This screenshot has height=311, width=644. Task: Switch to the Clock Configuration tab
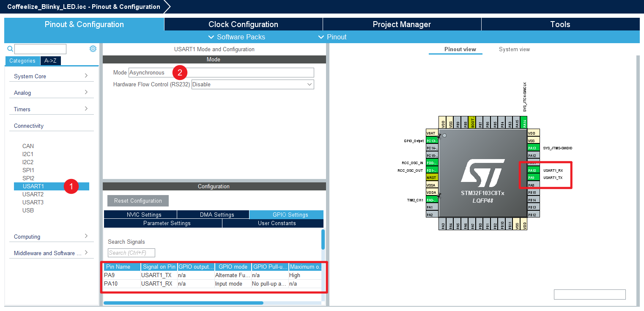click(x=243, y=24)
